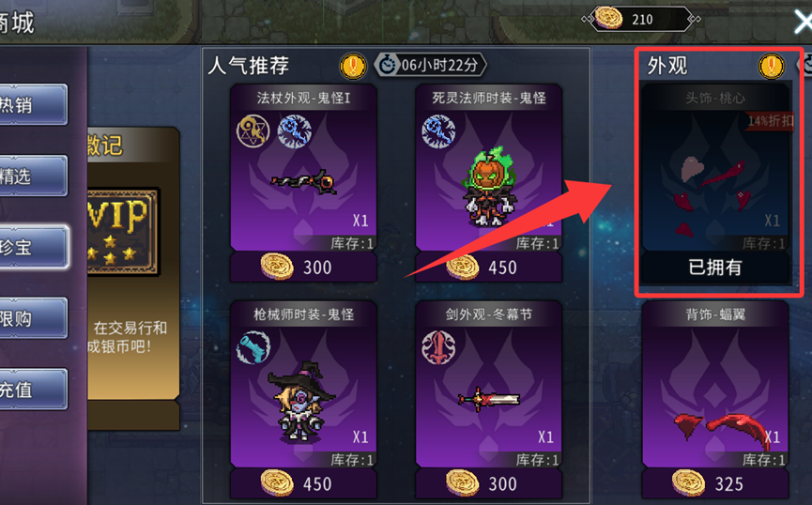Screen dimensions: 812x505
Task: Click the gun class icon on 枪械师时装-鬼怪
Action: (253, 347)
